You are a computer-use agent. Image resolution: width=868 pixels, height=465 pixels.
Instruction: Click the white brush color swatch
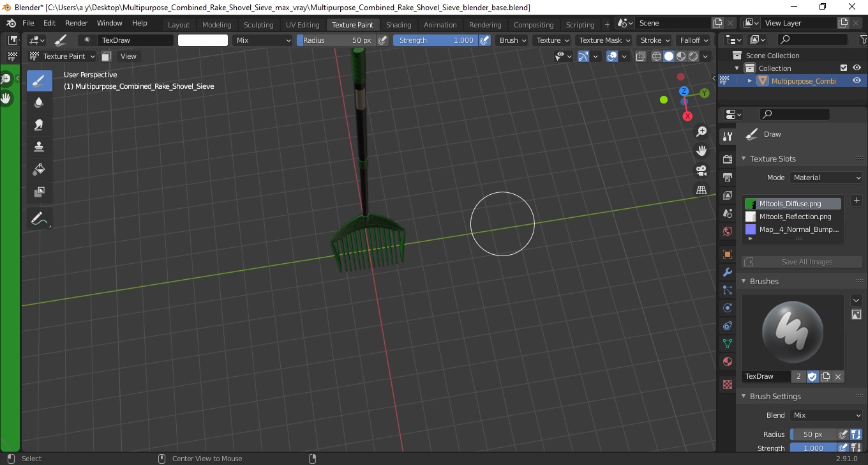click(203, 40)
